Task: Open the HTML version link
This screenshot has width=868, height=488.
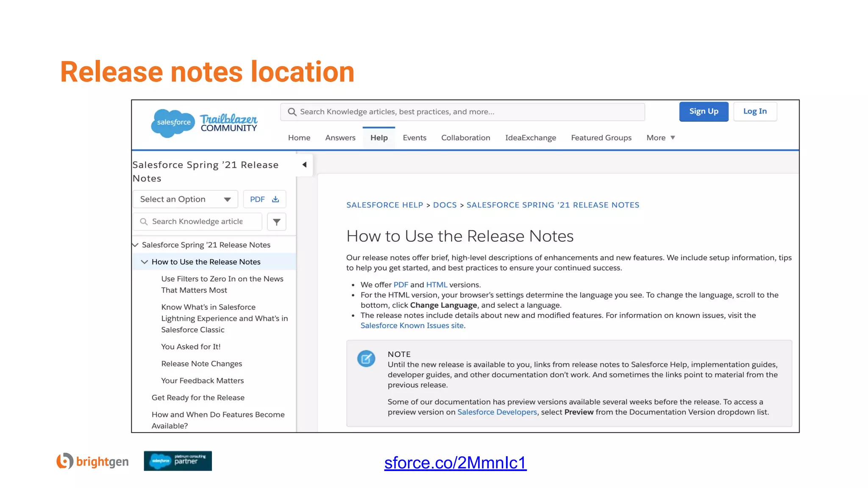Action: (x=437, y=285)
